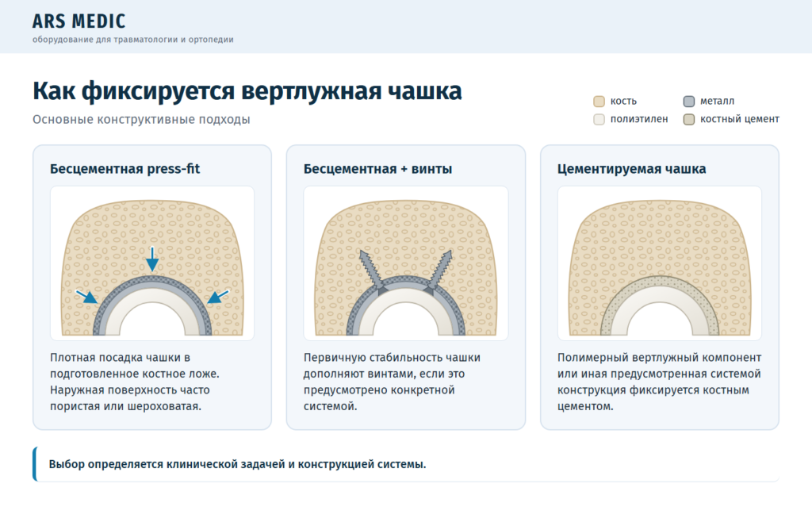Screen dimensions: 812x522
Task: Click the 'металл' legend color swatch
Action: click(689, 102)
